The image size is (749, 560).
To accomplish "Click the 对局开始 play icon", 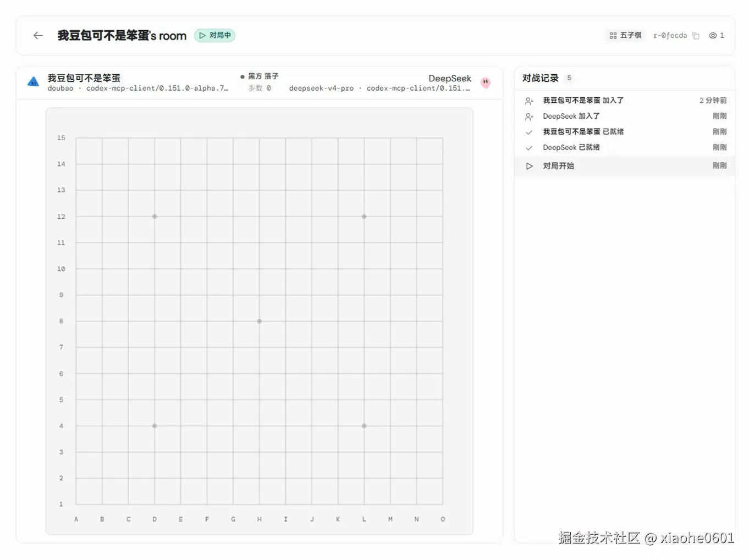I will click(529, 166).
